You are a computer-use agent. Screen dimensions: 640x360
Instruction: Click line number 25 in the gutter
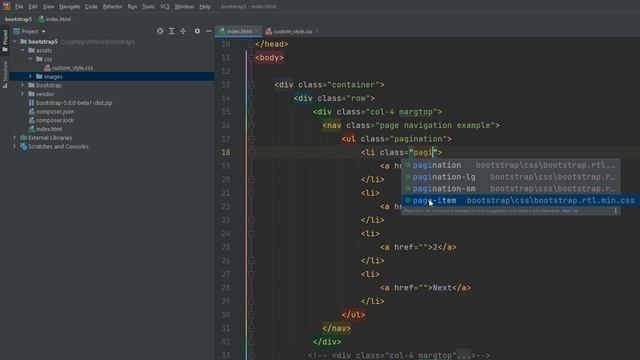pos(226,247)
